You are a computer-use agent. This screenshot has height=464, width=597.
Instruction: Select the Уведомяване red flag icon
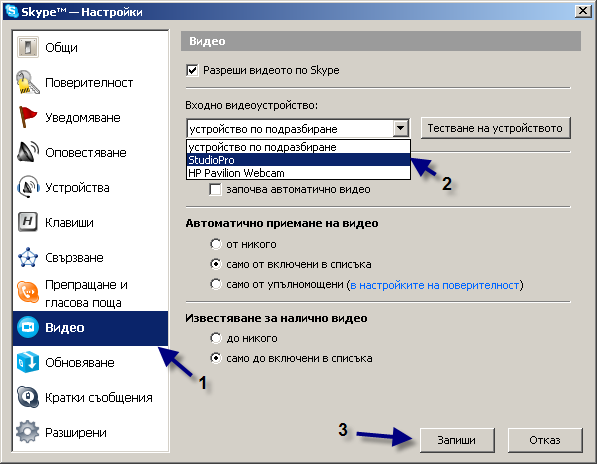point(27,117)
